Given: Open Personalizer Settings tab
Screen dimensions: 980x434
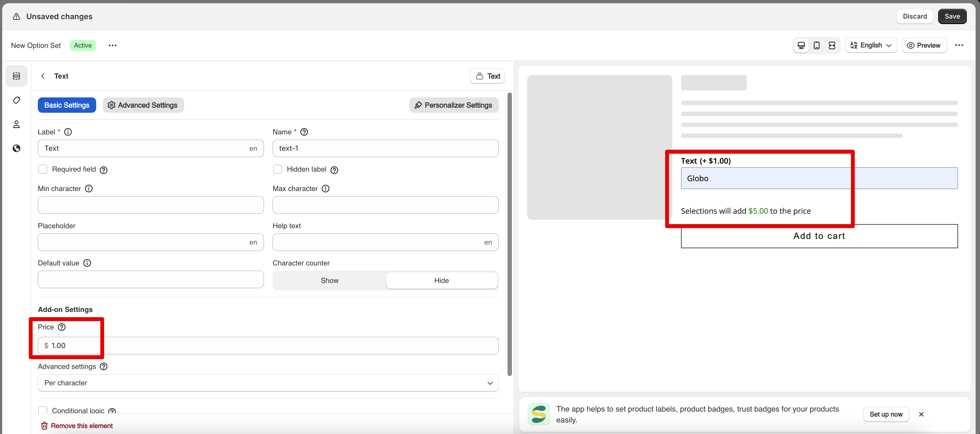Looking at the screenshot, I should [x=454, y=105].
